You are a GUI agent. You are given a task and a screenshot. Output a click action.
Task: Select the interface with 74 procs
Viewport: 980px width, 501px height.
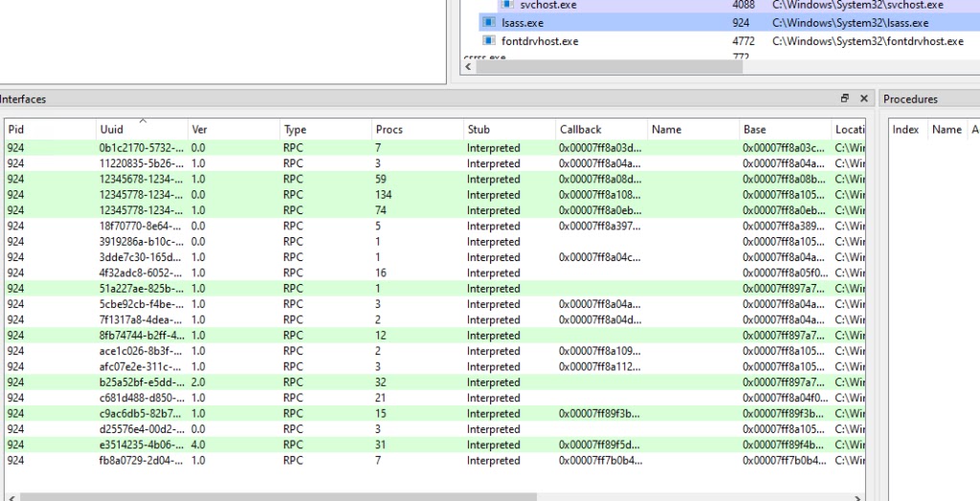click(435, 210)
